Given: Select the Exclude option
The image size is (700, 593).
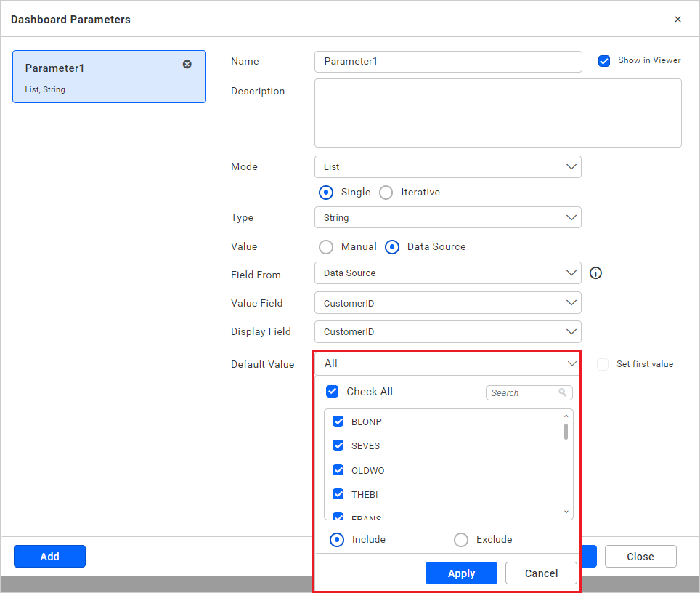Looking at the screenshot, I should pyautogui.click(x=460, y=540).
